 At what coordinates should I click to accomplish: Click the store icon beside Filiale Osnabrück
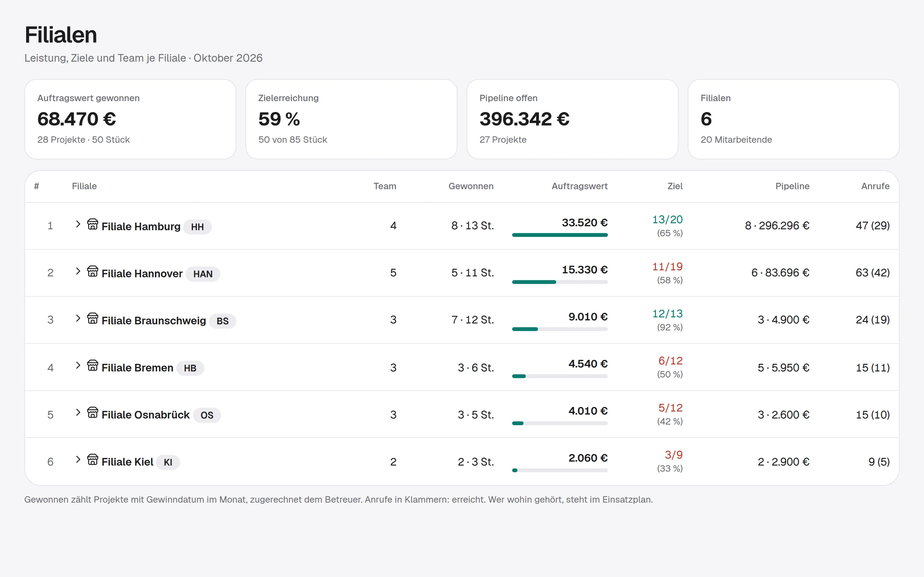point(93,412)
